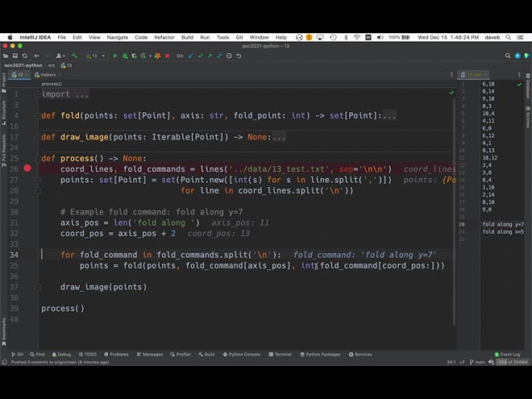Open the Database side tab
This screenshot has height=399, width=532.
point(528,86)
